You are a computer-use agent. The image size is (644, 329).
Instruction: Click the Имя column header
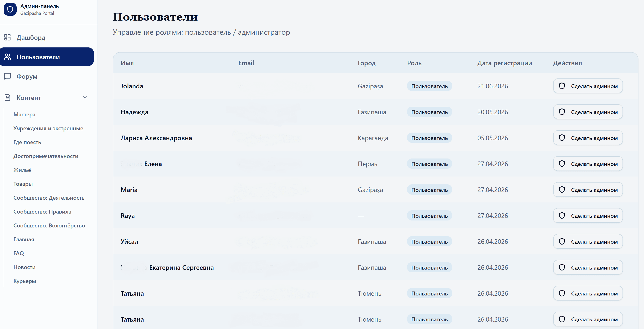127,63
